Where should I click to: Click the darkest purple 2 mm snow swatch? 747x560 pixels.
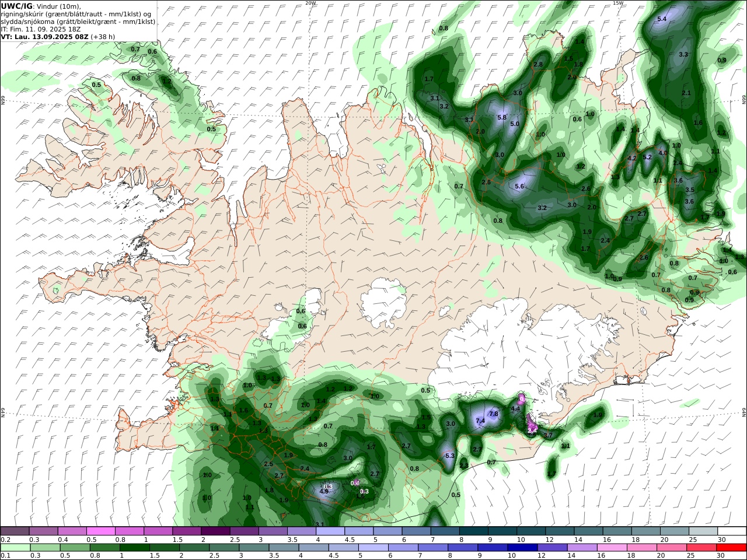(x=215, y=531)
